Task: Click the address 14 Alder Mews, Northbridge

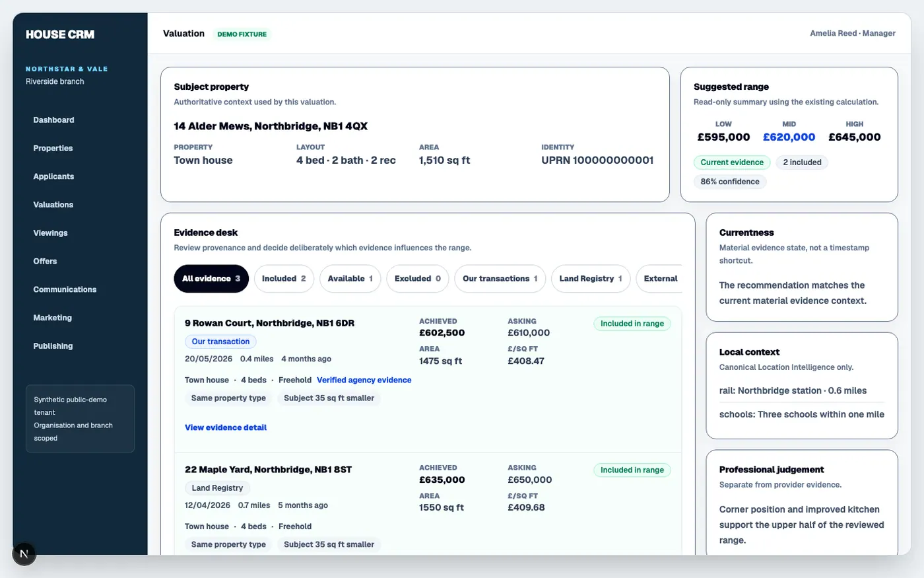Action: click(271, 126)
